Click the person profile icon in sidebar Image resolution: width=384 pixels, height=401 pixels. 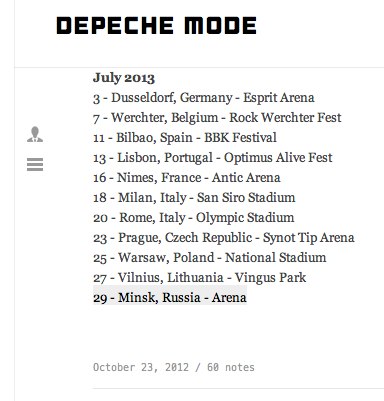click(x=35, y=134)
